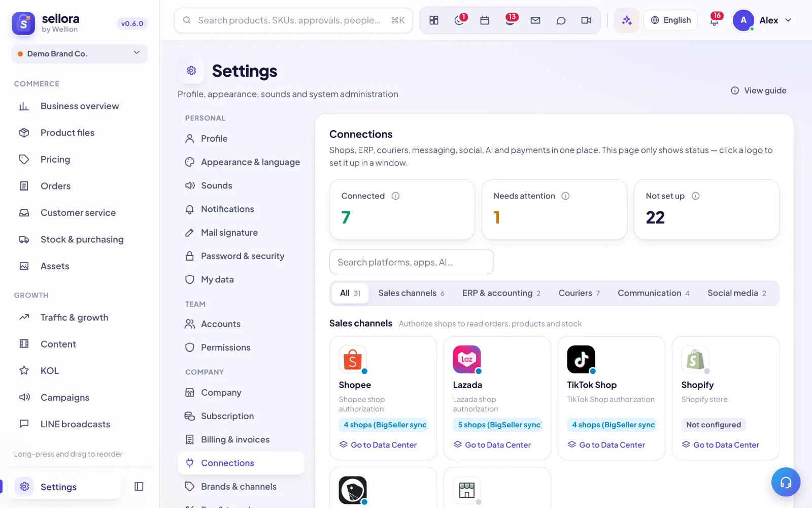Open the calendar icon in top toolbar
Image resolution: width=812 pixels, height=508 pixels.
[485, 20]
